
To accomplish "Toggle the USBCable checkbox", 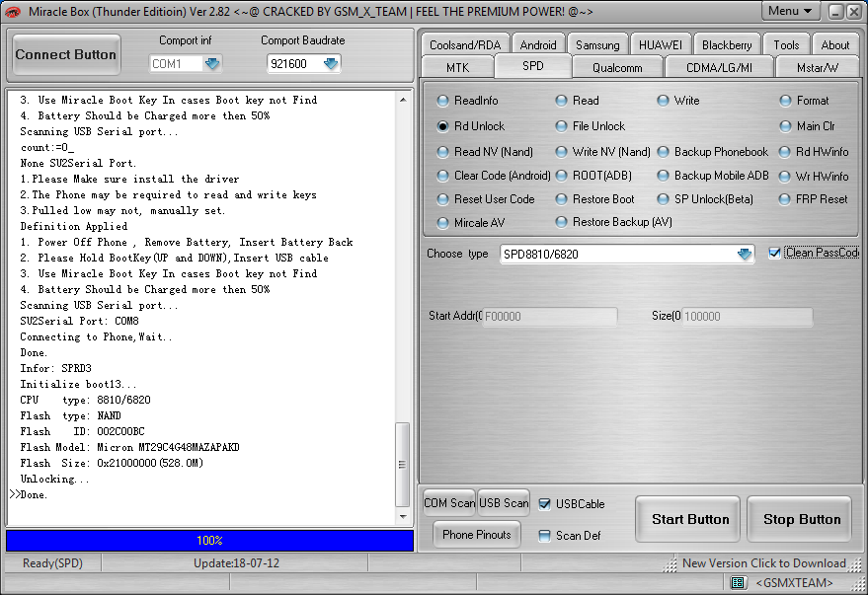I will [x=545, y=504].
